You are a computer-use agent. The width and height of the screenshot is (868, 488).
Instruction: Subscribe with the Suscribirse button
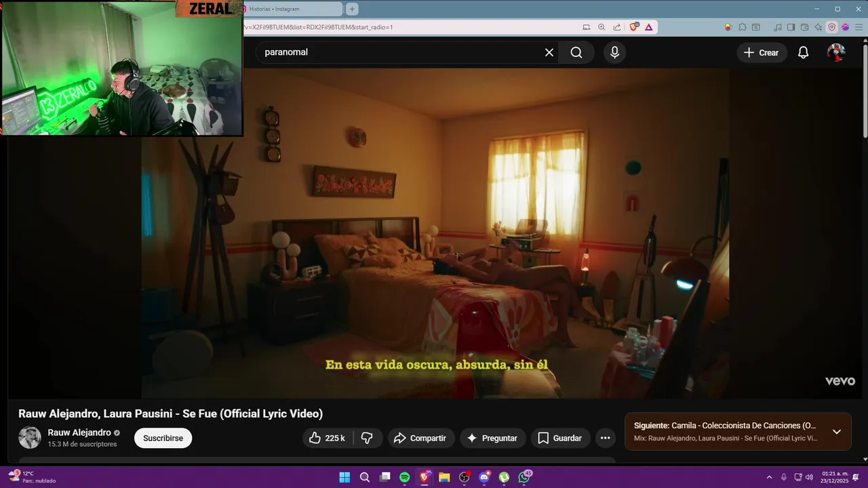163,438
